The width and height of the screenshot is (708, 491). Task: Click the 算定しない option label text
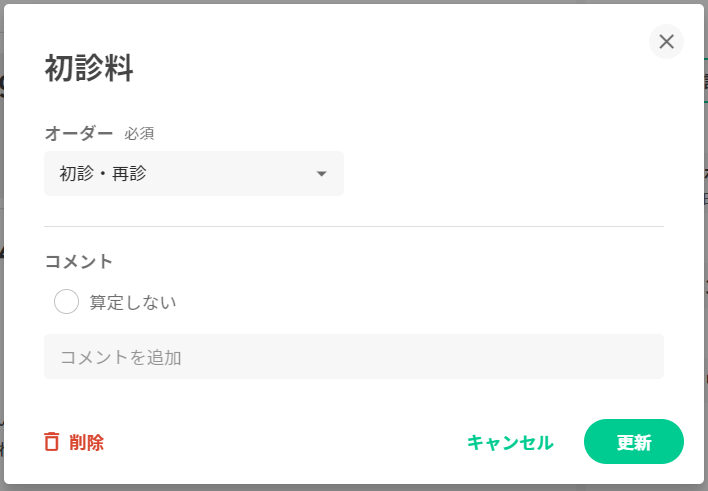pyautogui.click(x=133, y=302)
